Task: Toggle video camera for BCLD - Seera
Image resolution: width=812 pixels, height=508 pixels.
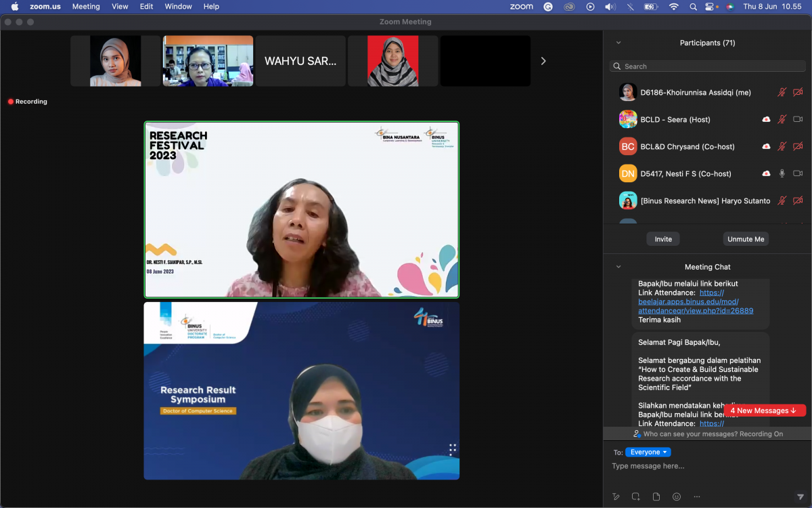Action: coord(798,119)
